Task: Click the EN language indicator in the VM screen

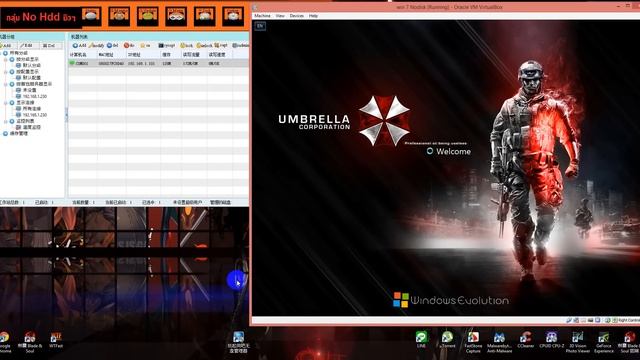Action: click(x=260, y=26)
